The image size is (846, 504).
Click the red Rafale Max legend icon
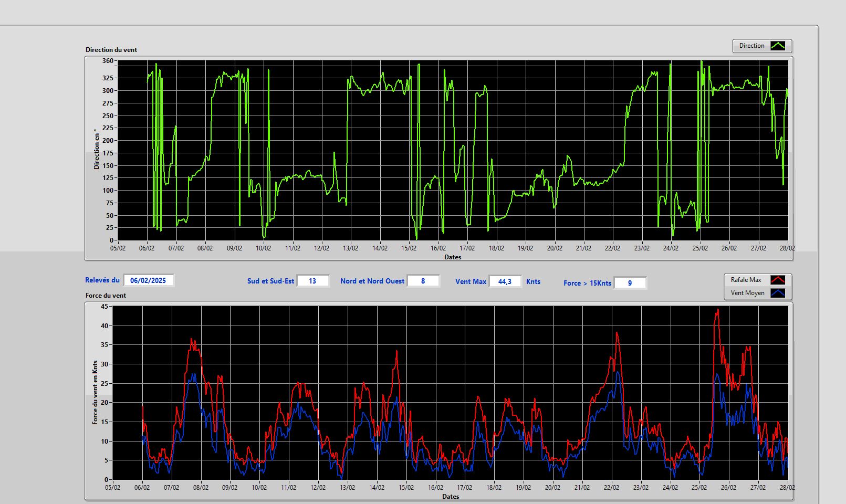(x=778, y=280)
